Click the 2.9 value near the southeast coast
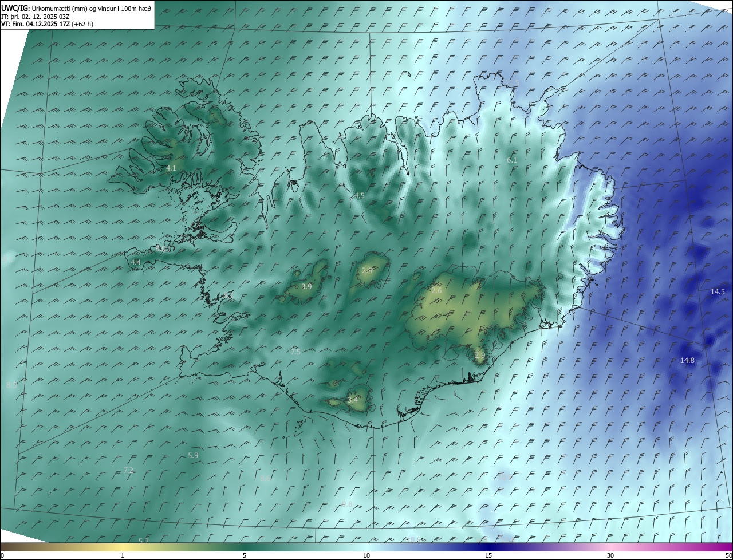Image resolution: width=733 pixels, height=560 pixels. click(480, 355)
